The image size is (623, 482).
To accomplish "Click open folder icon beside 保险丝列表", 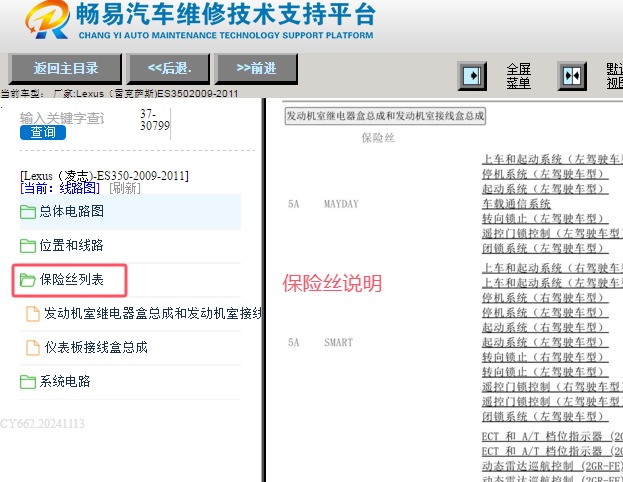I will (28, 280).
